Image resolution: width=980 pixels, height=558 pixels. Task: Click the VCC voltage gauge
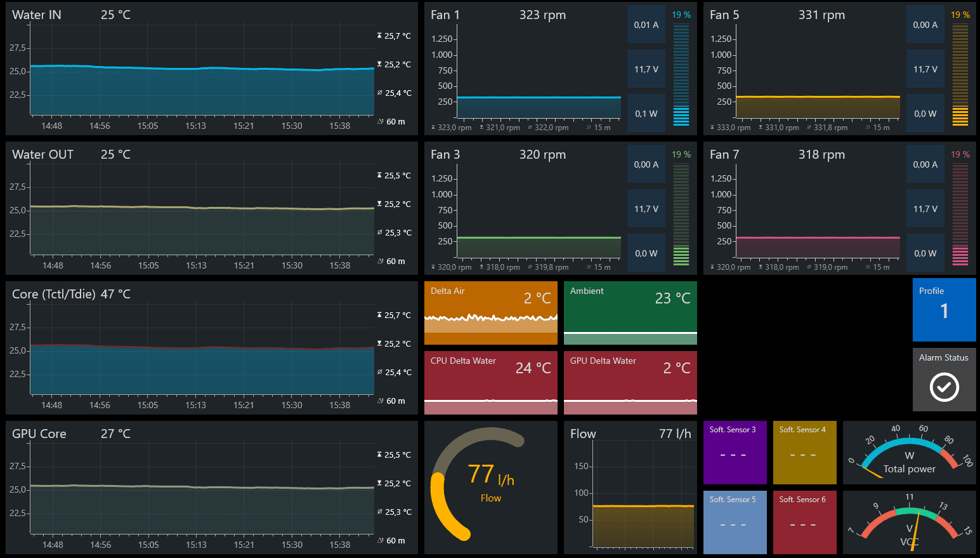[x=910, y=522]
